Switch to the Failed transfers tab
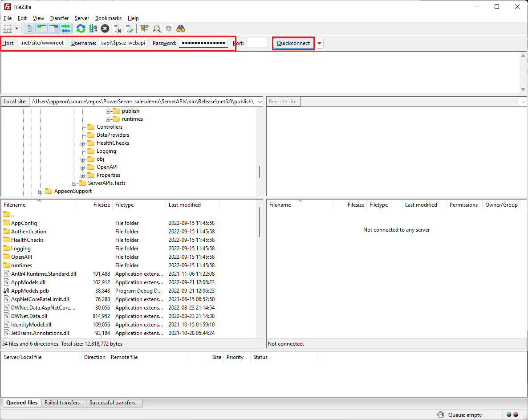The image size is (528, 420). 63,403
